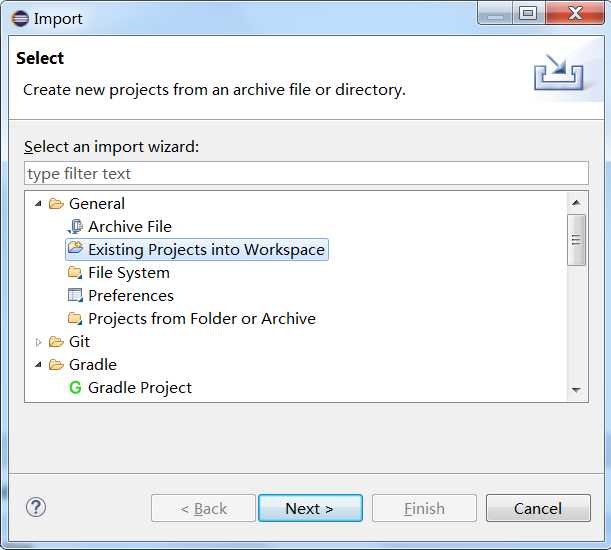Click the Archive File icon

click(x=75, y=227)
